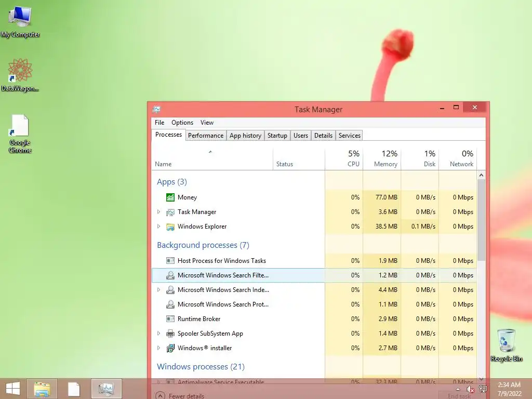The height and width of the screenshot is (399, 532).
Task: Expand the Spooler SubSystem App row
Action: 158,334
